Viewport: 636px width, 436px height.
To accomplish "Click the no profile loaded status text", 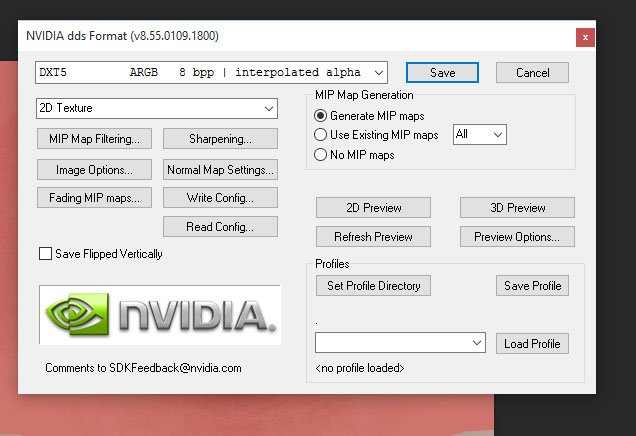I will 360,368.
